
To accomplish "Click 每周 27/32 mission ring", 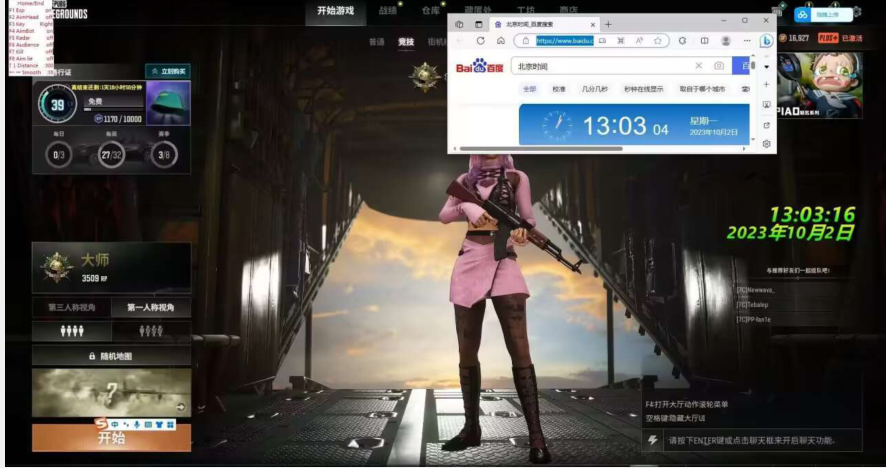I will pos(111,154).
